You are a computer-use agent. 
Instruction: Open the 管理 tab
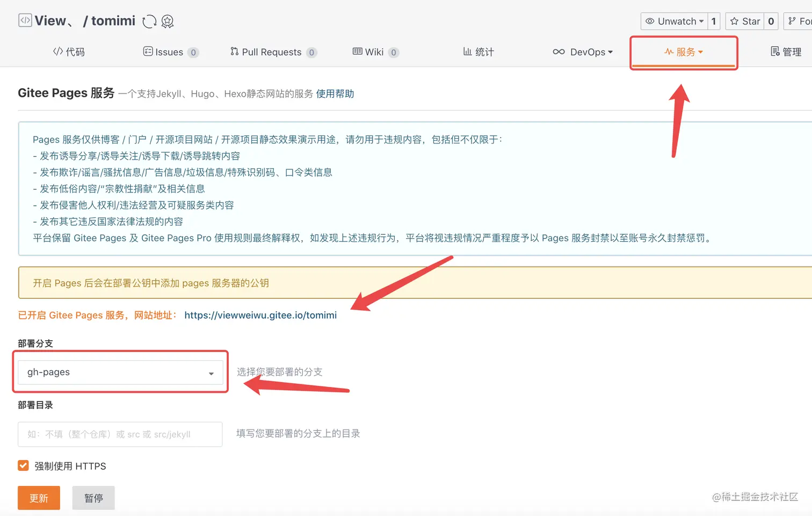(786, 52)
